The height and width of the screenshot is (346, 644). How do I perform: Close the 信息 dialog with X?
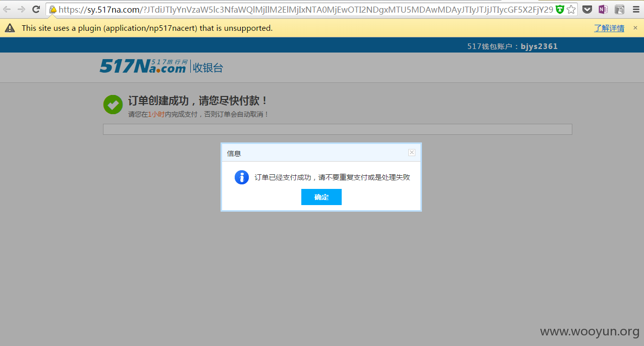point(412,153)
